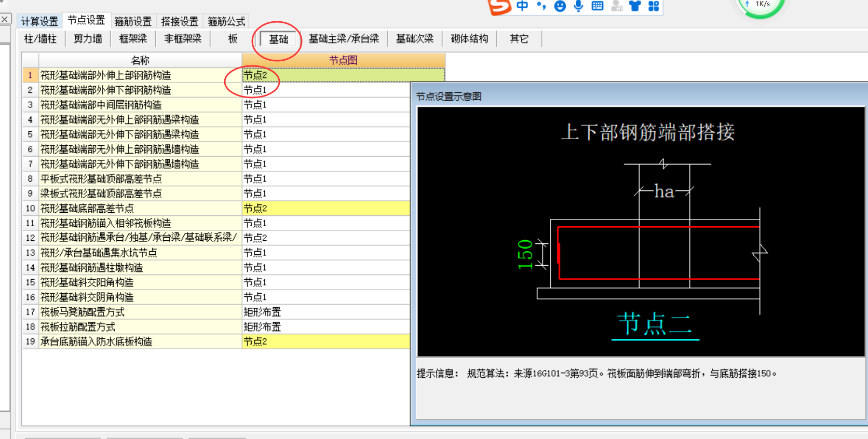Click the 1K/s network speed widget
Screen dimensions: 868x439
click(761, 6)
